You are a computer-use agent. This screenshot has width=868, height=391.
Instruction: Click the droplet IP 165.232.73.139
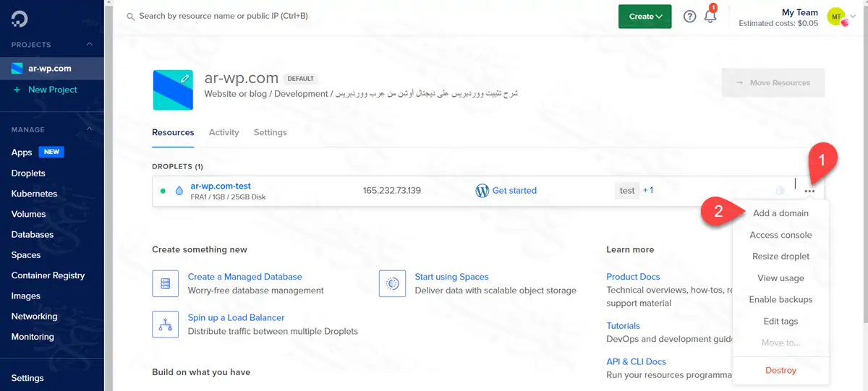(391, 191)
